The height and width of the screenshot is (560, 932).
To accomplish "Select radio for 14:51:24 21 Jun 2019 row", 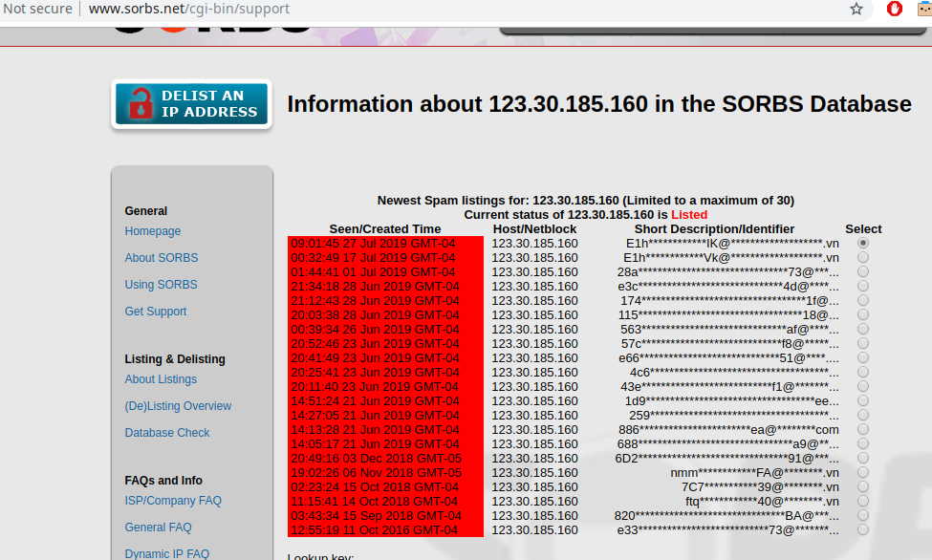I will [x=863, y=400].
